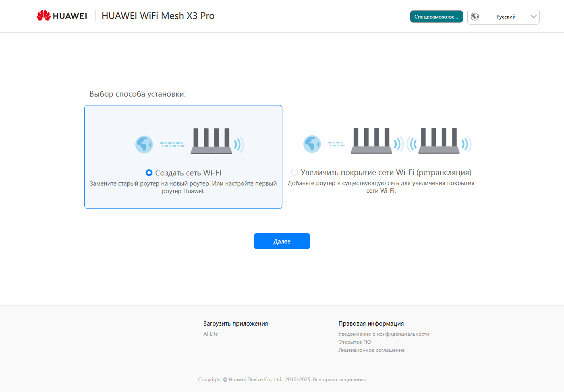564x392 pixels.
Task: Click the globe icon in language selector
Action: point(475,17)
